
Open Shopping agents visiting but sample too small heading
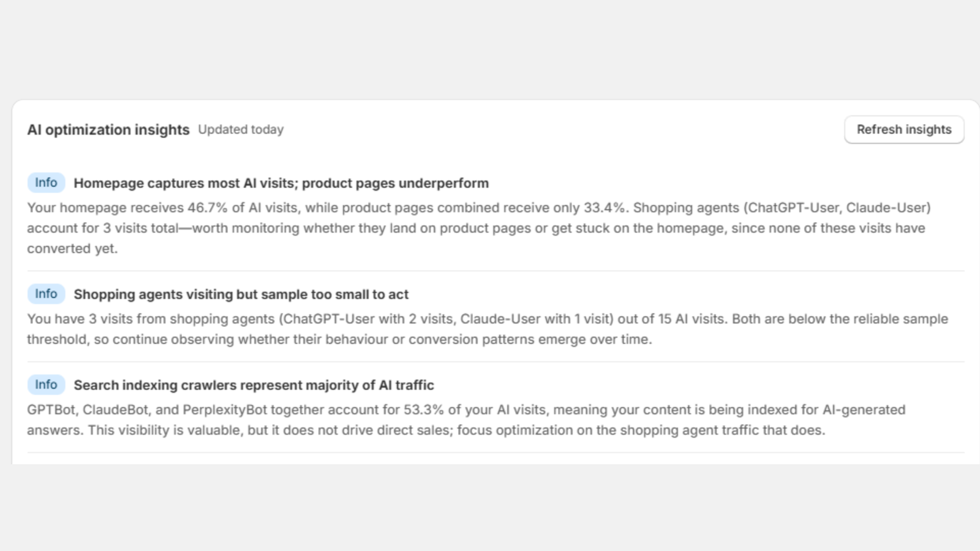[241, 294]
